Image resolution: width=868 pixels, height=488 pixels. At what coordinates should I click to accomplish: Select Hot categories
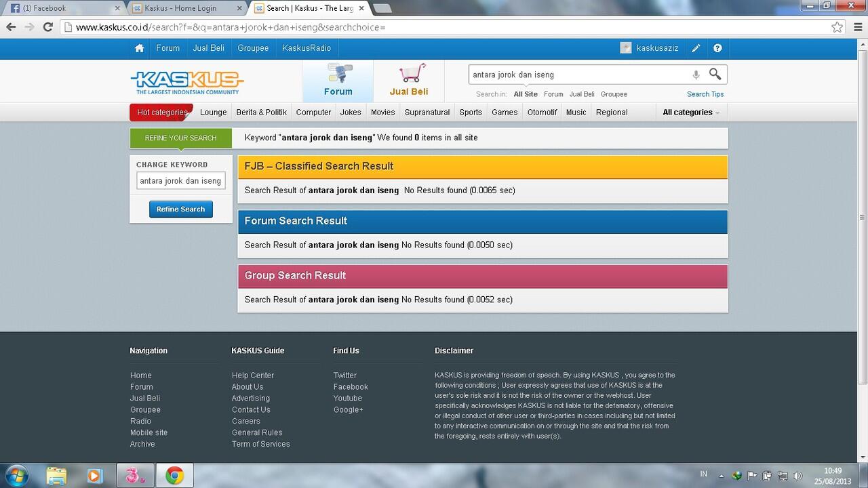pos(161,113)
